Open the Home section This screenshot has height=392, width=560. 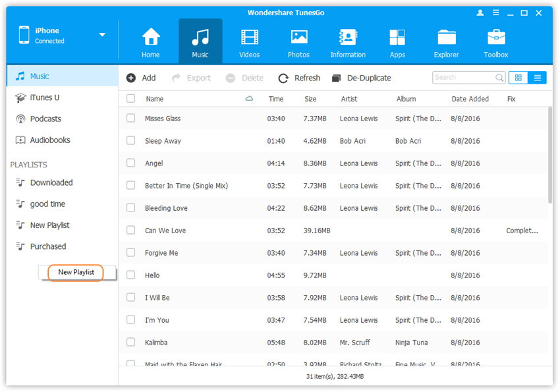point(151,42)
